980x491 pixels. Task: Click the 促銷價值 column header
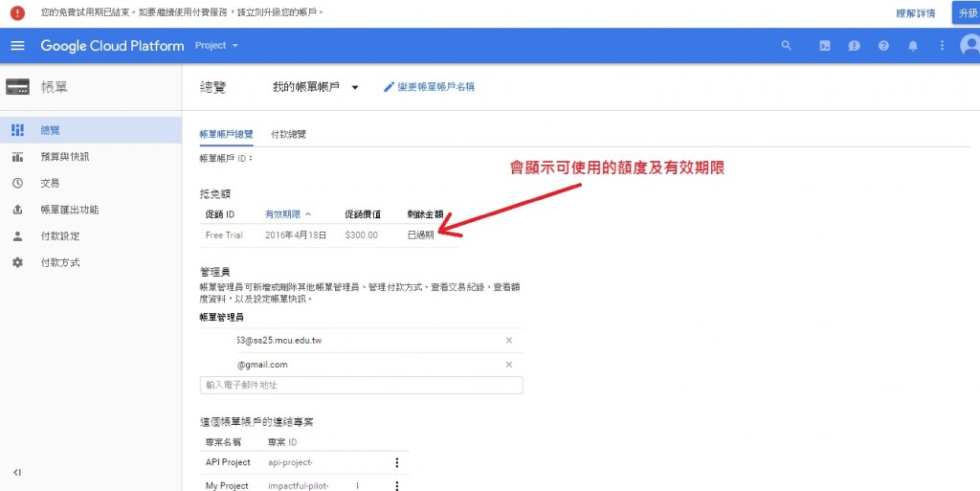(363, 214)
